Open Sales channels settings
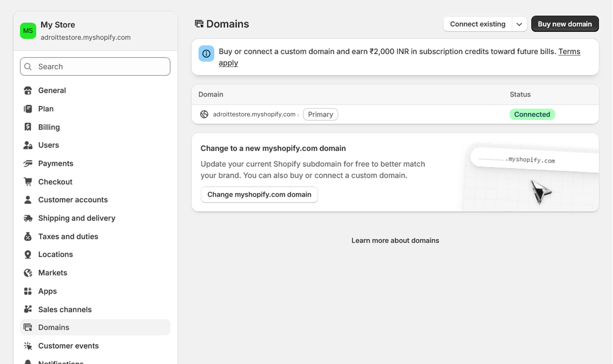The width and height of the screenshot is (613, 364). pyautogui.click(x=95, y=309)
